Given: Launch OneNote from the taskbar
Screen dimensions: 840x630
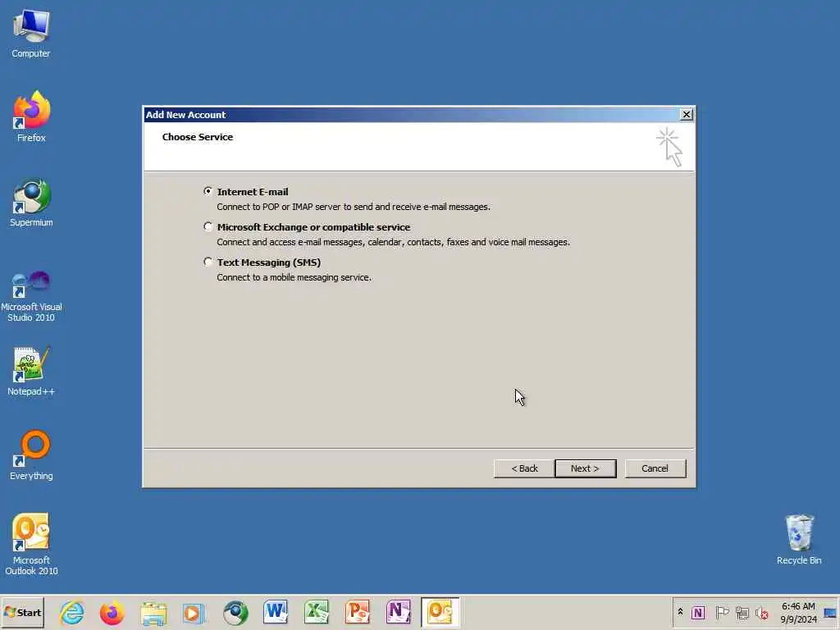Looking at the screenshot, I should point(398,612).
